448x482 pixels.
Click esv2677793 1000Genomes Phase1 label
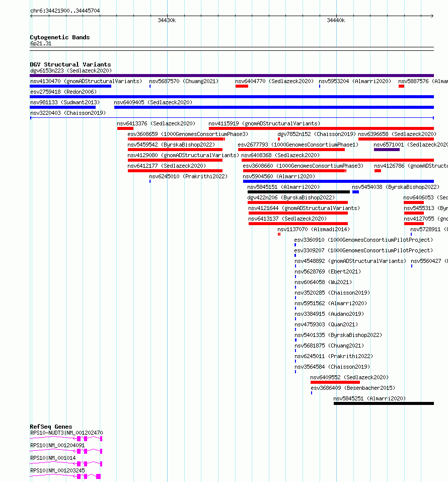pyautogui.click(x=298, y=145)
